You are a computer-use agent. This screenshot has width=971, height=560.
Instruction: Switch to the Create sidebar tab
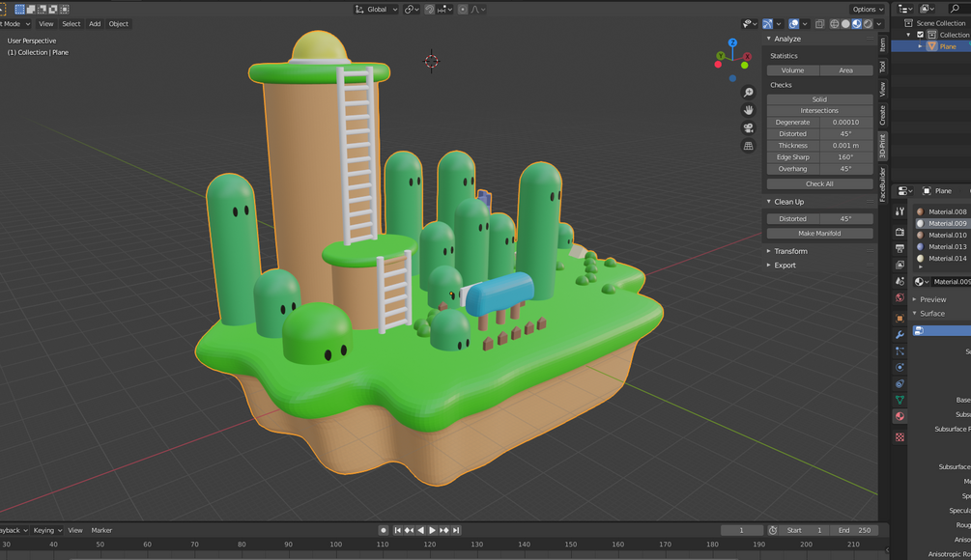(x=882, y=115)
